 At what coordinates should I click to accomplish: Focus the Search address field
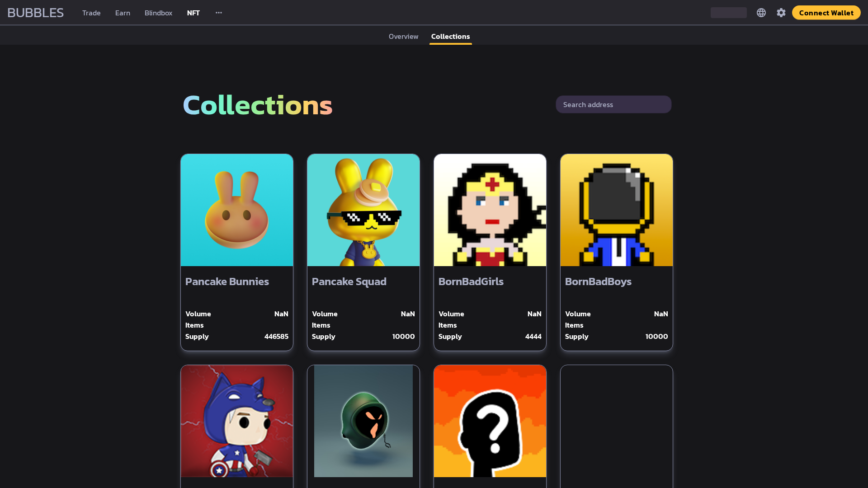[x=613, y=104]
